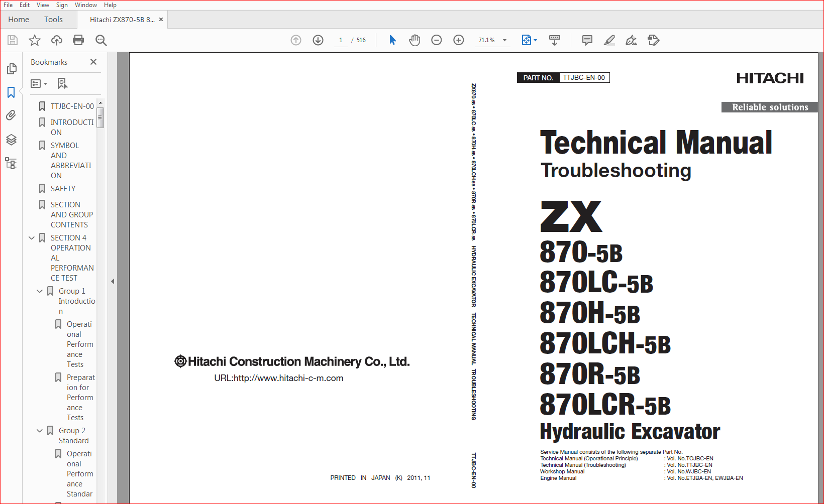This screenshot has height=504, width=824.
Task: Close the Bookmarks panel
Action: [x=93, y=62]
